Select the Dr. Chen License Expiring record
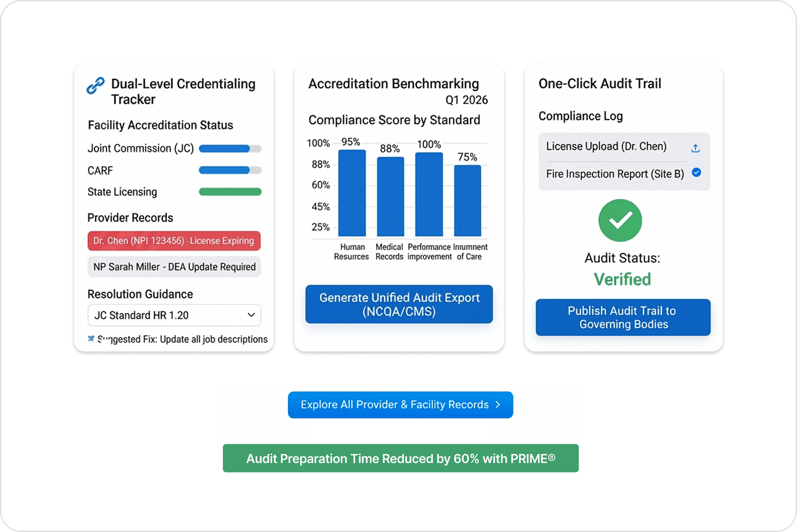 pos(174,241)
